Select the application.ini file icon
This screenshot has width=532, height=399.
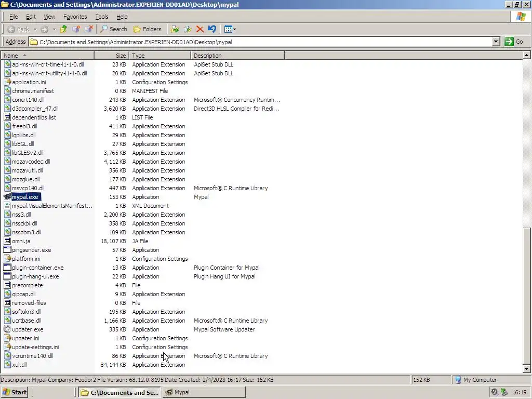coord(7,82)
